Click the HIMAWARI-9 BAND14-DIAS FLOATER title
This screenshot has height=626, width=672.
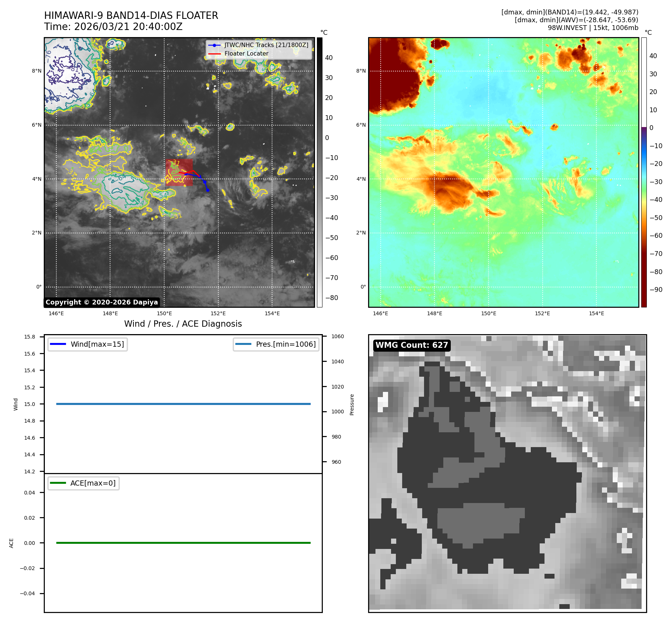[x=131, y=16]
